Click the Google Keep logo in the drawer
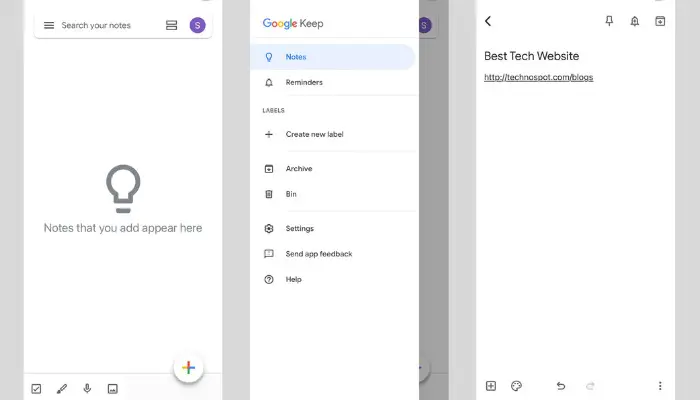700x400 pixels. (293, 24)
